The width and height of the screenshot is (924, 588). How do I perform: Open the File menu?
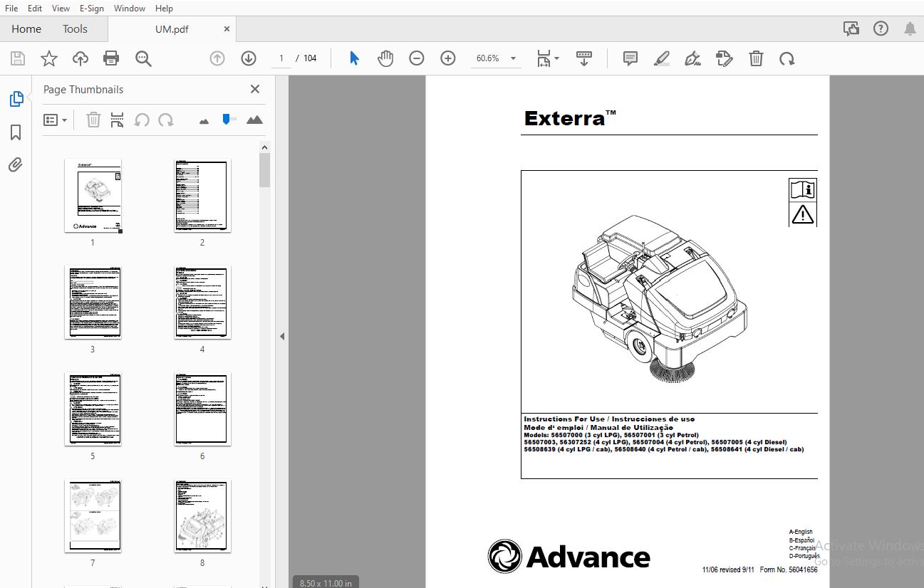11,8
